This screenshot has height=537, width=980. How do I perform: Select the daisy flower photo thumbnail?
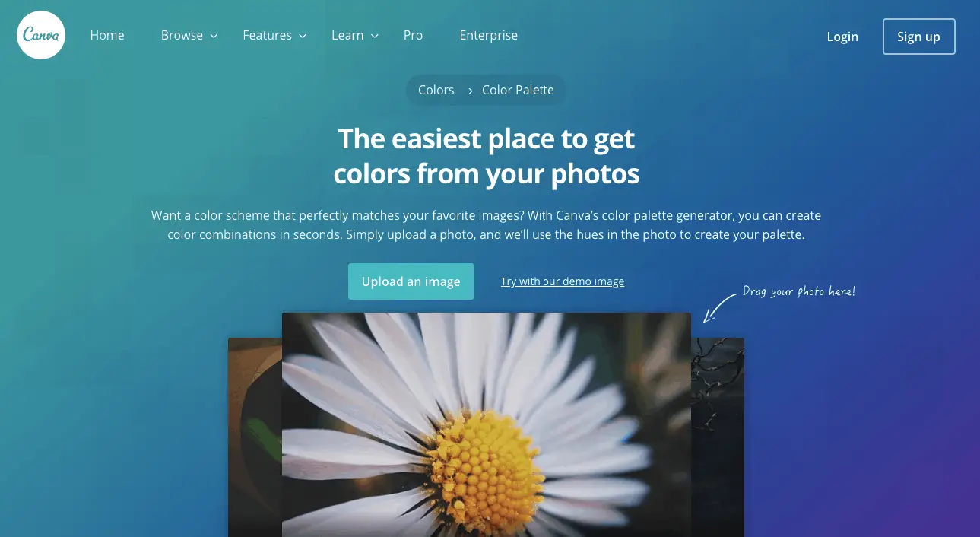click(487, 424)
